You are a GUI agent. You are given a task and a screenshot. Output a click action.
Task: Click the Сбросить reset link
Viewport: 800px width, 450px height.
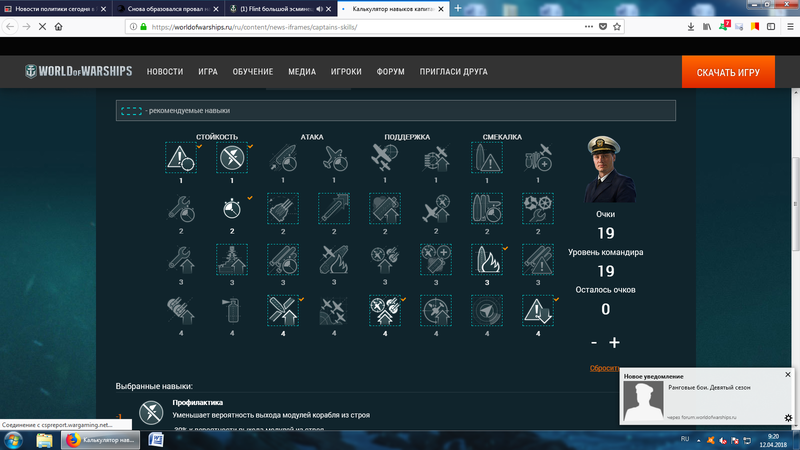pyautogui.click(x=605, y=368)
